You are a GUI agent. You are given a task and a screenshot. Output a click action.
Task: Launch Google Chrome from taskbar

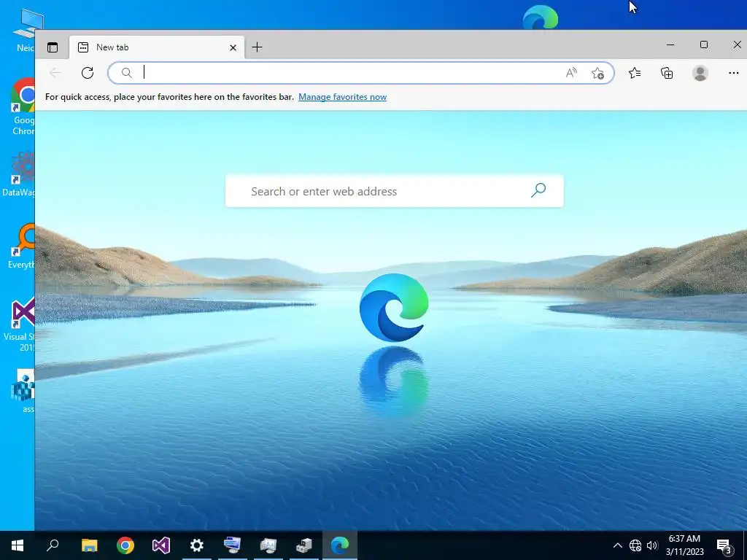point(125,545)
